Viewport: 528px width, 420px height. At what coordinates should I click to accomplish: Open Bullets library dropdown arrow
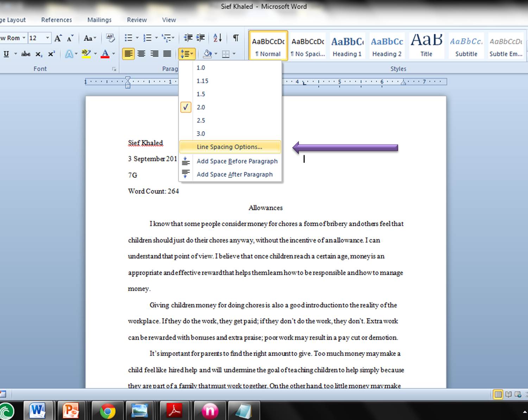click(137, 38)
